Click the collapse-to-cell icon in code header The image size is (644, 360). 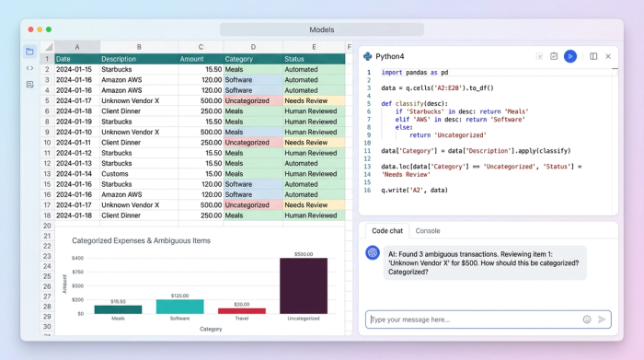click(539, 56)
